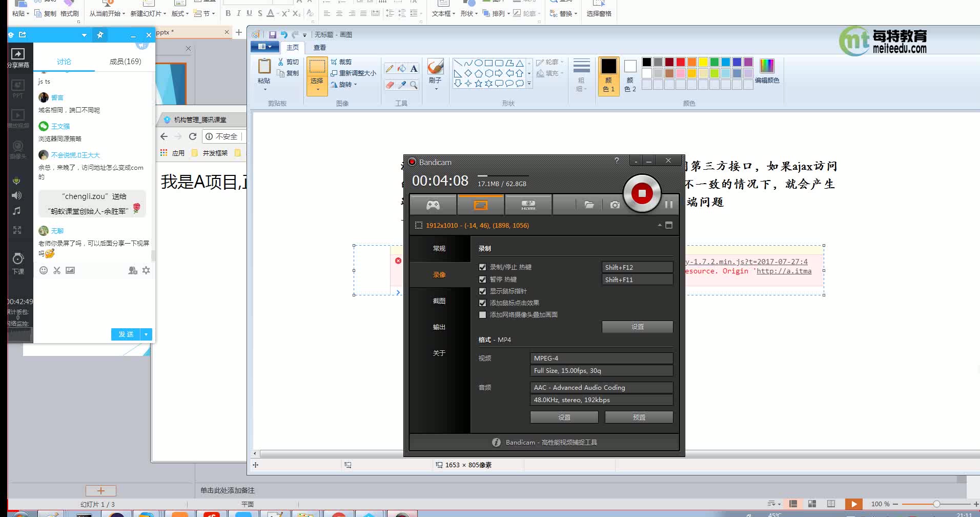The width and height of the screenshot is (980, 517).
Task: Collapse the Bandicam recording area panel arrow
Action: point(660,225)
